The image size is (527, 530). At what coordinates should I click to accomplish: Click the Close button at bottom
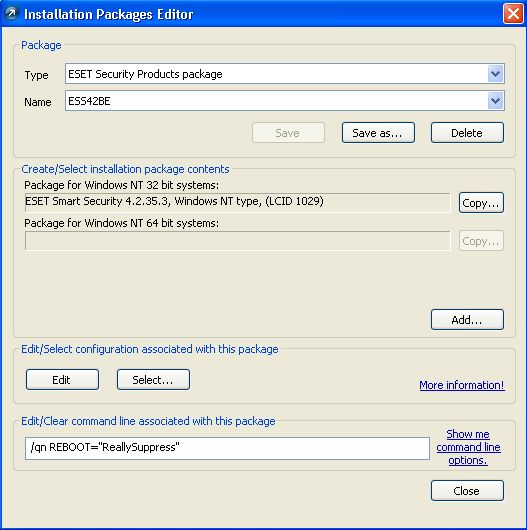[467, 490]
